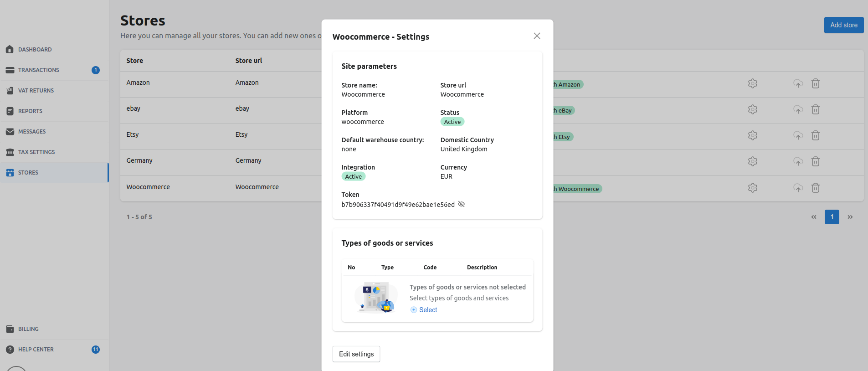Click the Etsy integration badge
Screen dimensions: 868x371
pyautogui.click(x=563, y=137)
